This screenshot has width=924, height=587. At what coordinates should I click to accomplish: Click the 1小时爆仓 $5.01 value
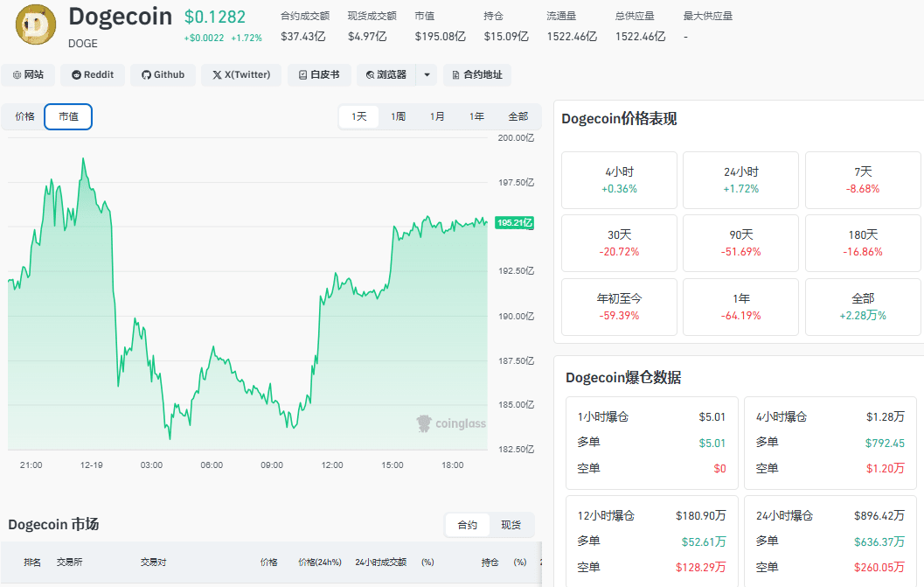(712, 417)
